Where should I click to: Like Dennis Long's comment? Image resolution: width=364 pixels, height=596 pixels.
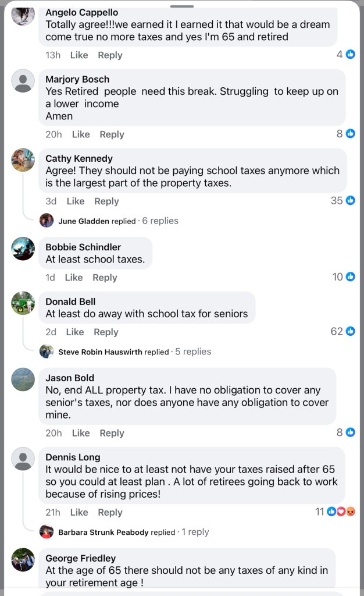coord(79,512)
